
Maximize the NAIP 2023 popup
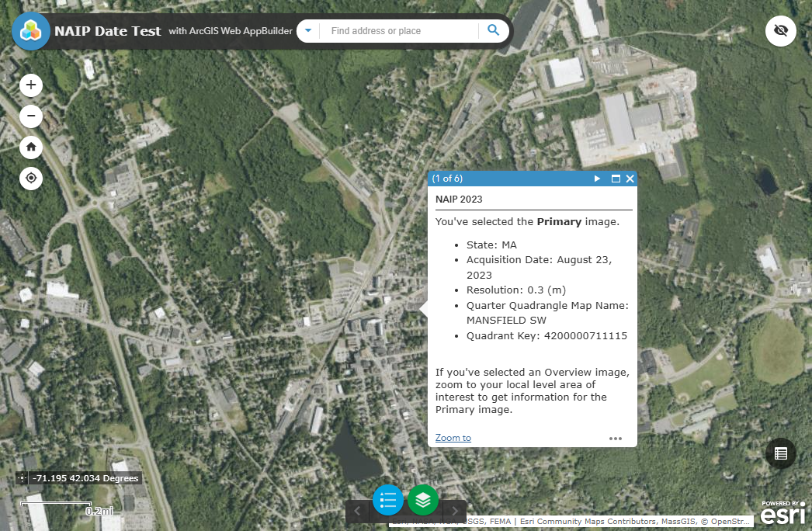click(x=617, y=178)
